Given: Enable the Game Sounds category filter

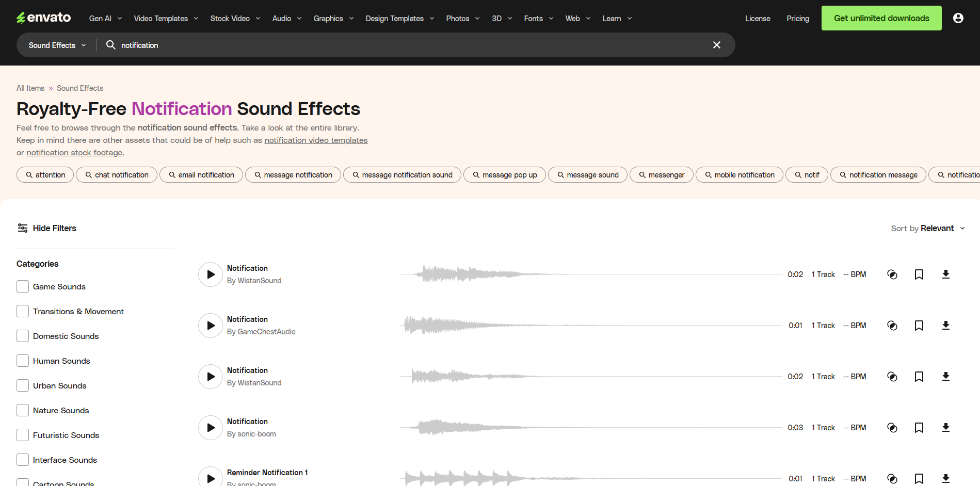Looking at the screenshot, I should click(x=22, y=286).
